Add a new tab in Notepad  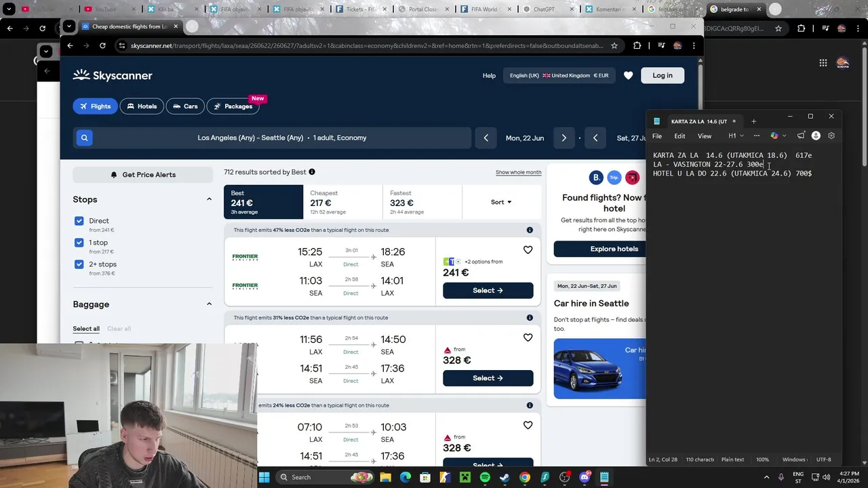coord(753,121)
